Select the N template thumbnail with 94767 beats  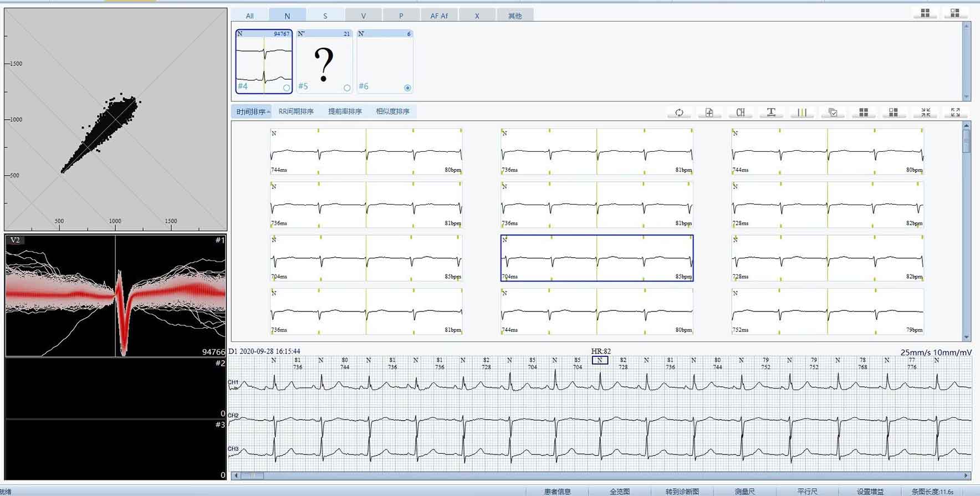pyautogui.click(x=264, y=62)
